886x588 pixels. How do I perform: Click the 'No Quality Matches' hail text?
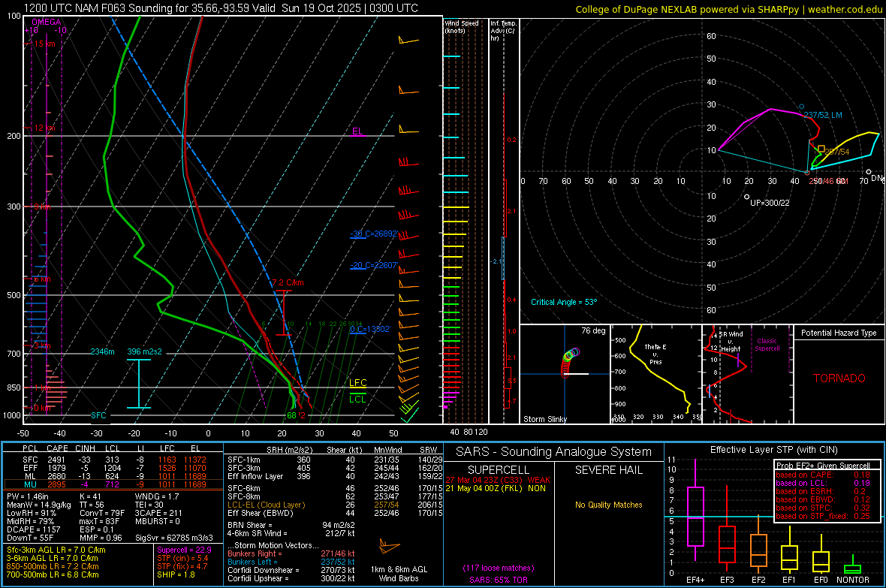coord(608,505)
